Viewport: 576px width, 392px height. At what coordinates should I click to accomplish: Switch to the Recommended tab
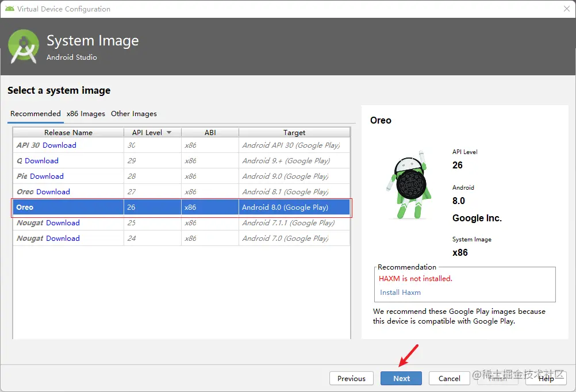35,114
